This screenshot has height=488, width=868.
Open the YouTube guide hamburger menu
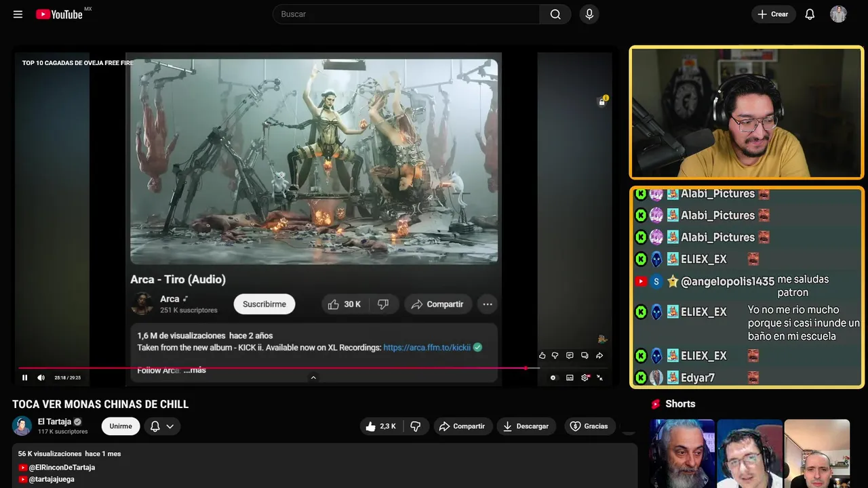coord(18,14)
